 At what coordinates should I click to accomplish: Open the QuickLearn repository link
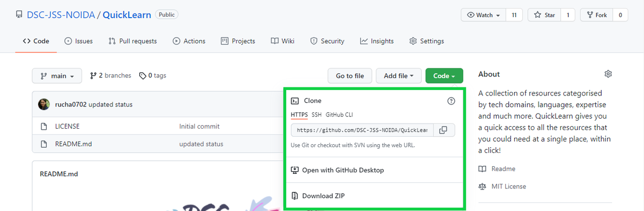[127, 15]
